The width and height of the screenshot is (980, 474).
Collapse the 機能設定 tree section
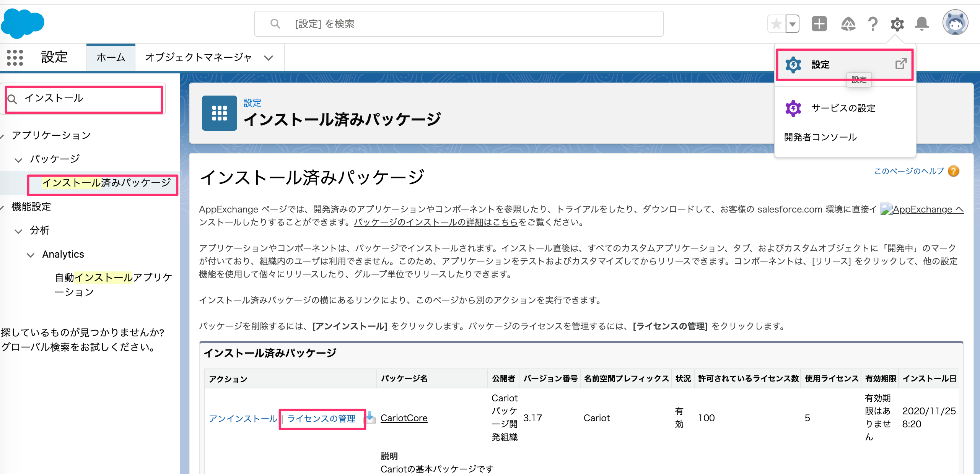click(x=2, y=207)
